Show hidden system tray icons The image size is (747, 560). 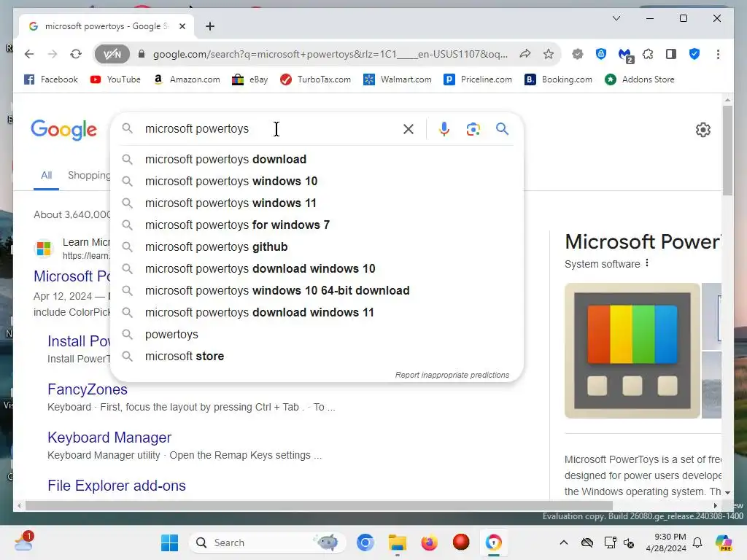[x=564, y=542]
